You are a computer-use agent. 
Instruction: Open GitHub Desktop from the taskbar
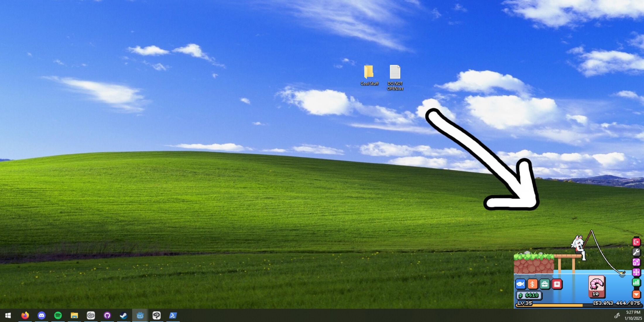pos(107,315)
